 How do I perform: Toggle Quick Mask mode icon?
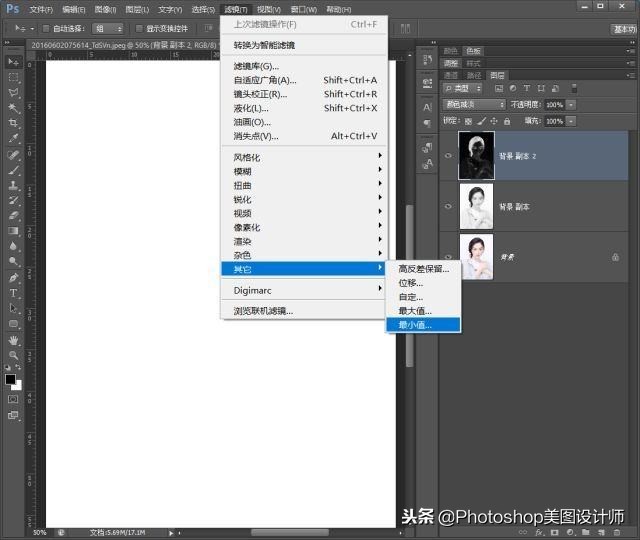pyautogui.click(x=13, y=399)
